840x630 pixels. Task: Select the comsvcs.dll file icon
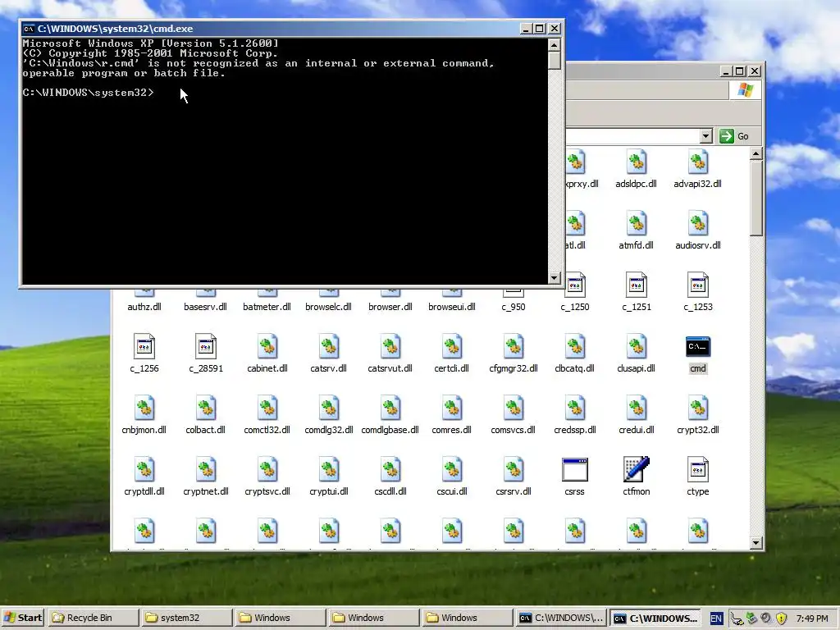point(514,409)
